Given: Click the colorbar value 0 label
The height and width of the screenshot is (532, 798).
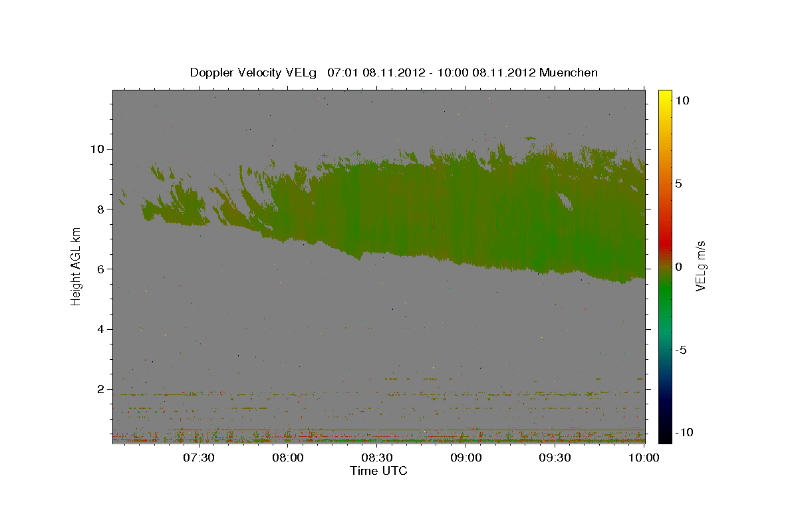Looking at the screenshot, I should [x=678, y=267].
